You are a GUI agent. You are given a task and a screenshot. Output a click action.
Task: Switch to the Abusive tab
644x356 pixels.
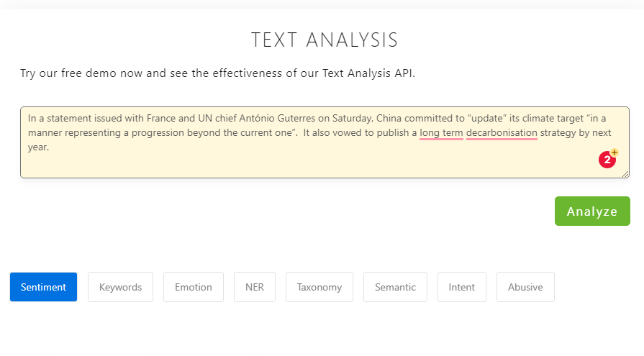(x=525, y=287)
